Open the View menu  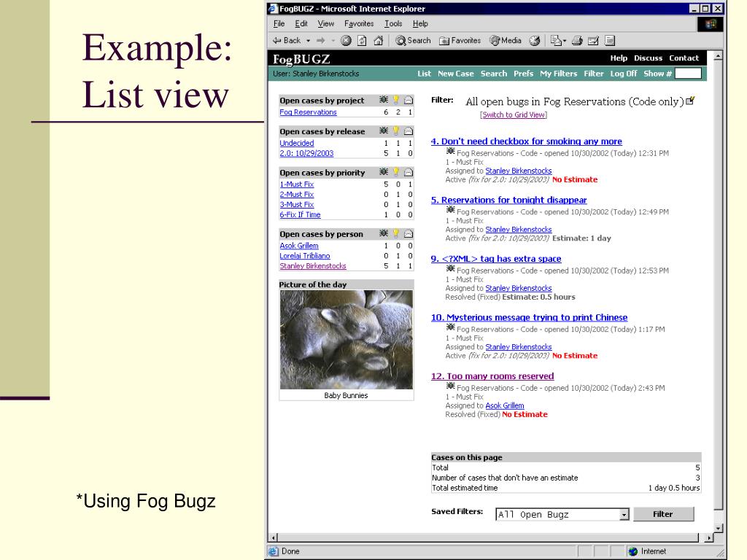tap(326, 23)
